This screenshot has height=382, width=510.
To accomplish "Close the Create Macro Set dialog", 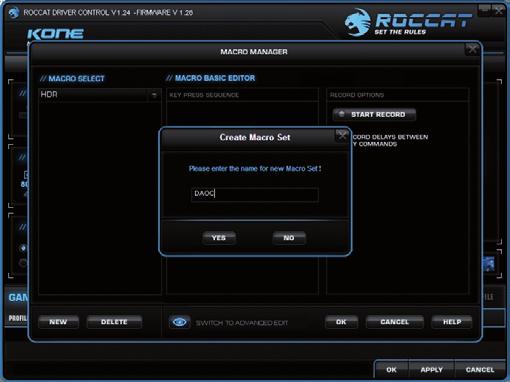I will click(x=342, y=135).
